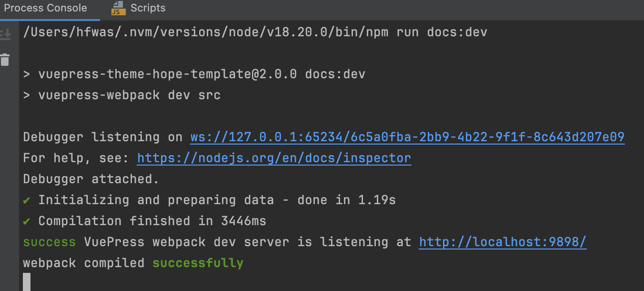This screenshot has height=291, width=644.
Task: Click the Compilation finished in 3446ms text
Action: (x=152, y=221)
